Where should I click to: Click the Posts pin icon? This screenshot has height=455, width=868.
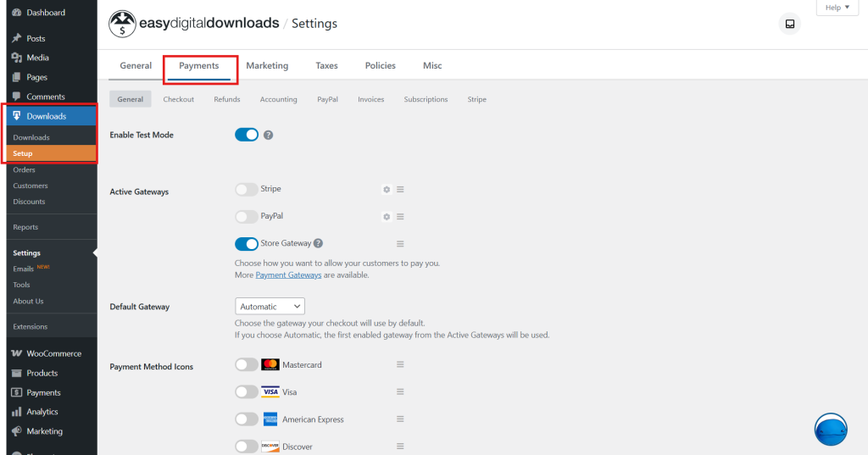(17, 38)
